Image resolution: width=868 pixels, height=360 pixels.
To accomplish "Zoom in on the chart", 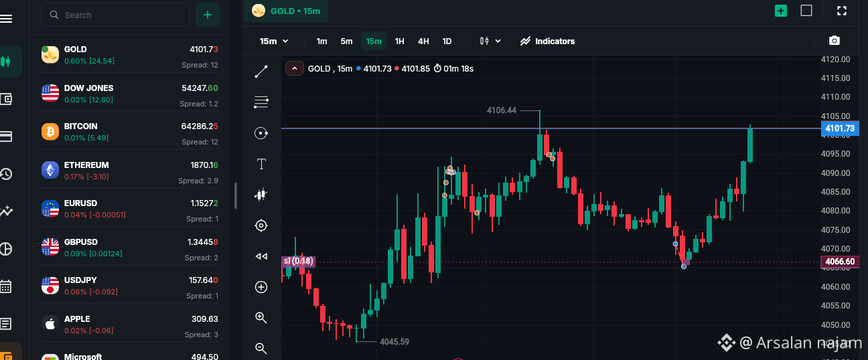I will (x=261, y=318).
